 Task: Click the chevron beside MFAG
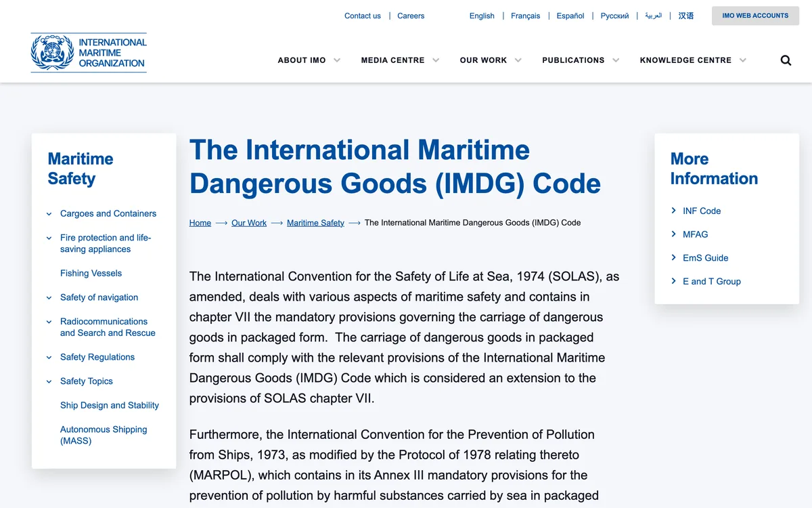pos(673,234)
